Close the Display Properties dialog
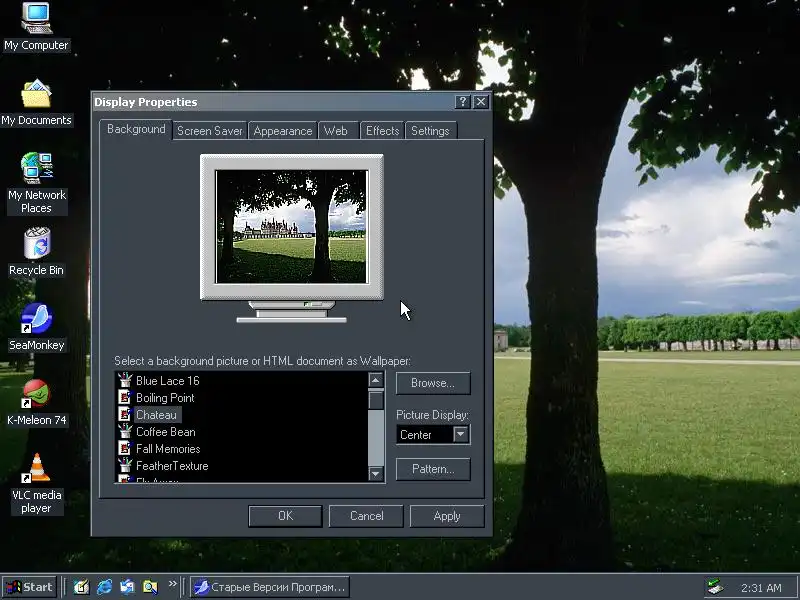Image resolution: width=800 pixels, height=600 pixels. coord(481,102)
